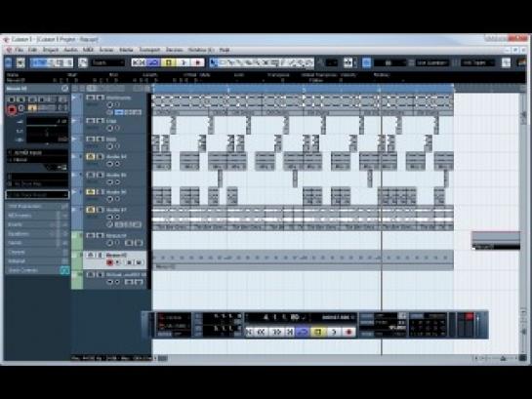
Task: Open the Use Quantize dropdown
Action: tap(432, 62)
